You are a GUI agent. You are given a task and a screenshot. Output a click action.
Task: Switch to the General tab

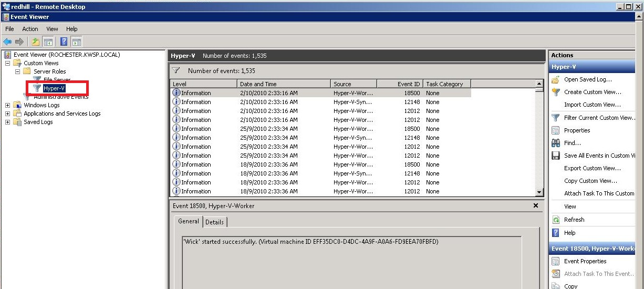click(x=189, y=221)
